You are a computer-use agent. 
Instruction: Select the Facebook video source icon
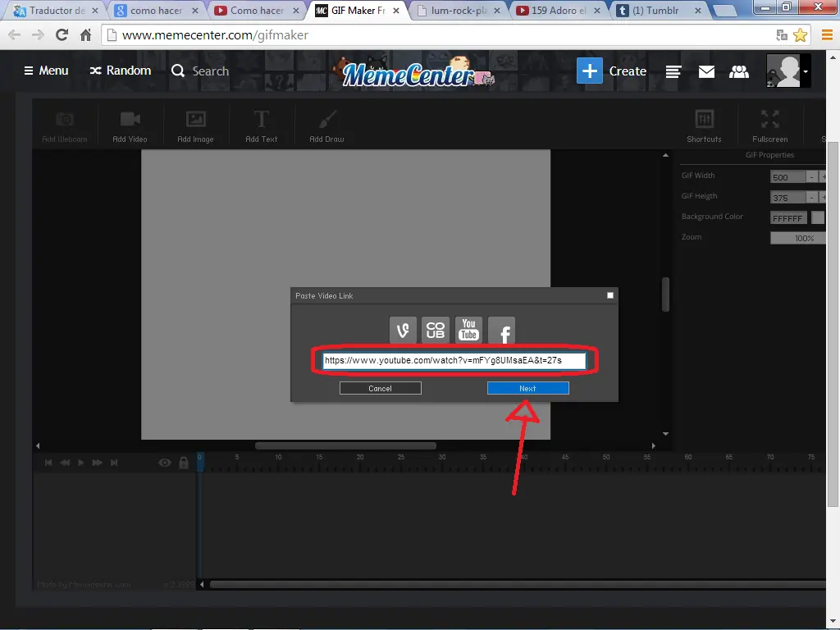(502, 331)
